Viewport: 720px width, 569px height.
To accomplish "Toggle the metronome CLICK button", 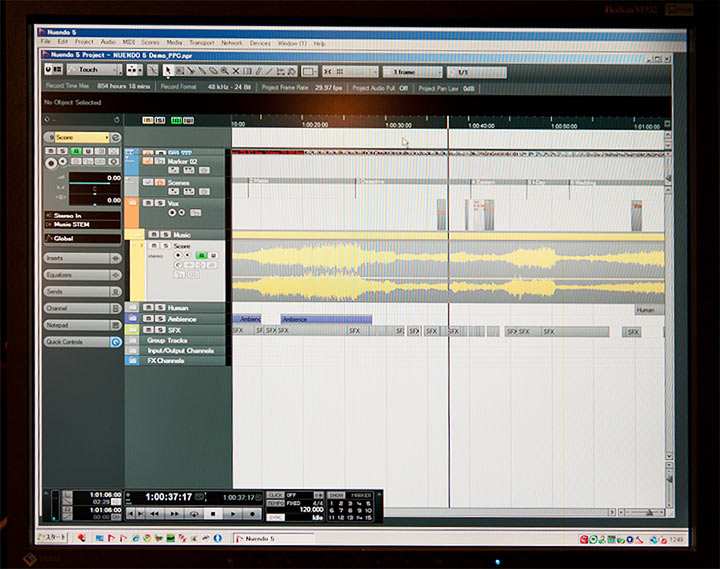I will tap(276, 495).
